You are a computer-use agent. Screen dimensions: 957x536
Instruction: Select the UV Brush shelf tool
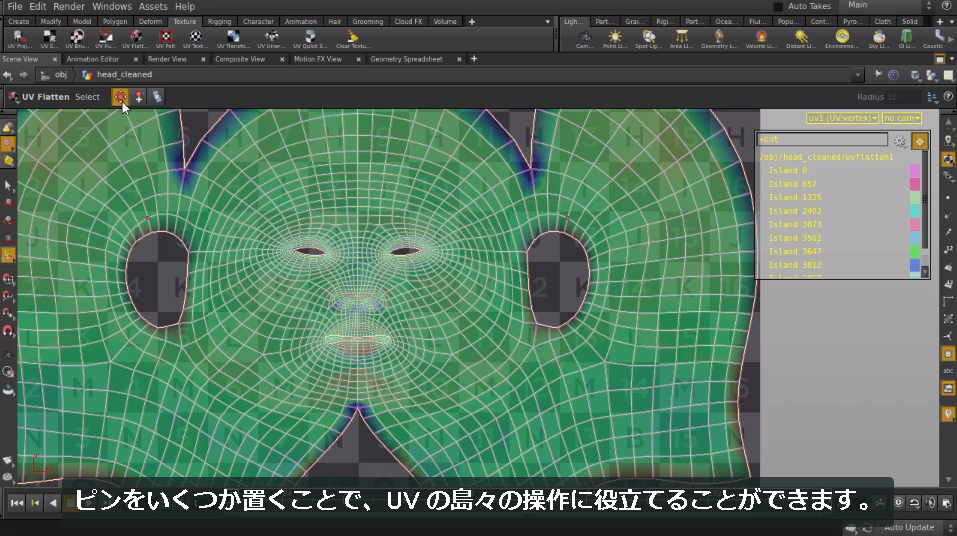click(x=77, y=39)
